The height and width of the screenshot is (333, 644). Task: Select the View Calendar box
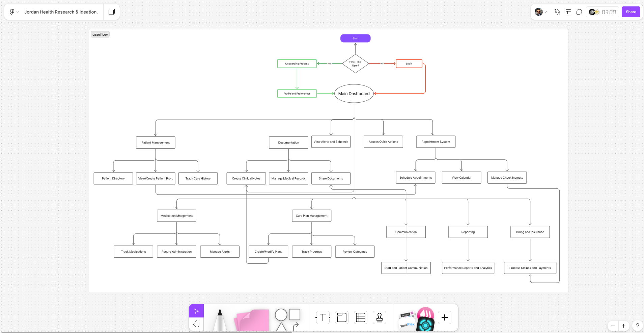(x=461, y=178)
